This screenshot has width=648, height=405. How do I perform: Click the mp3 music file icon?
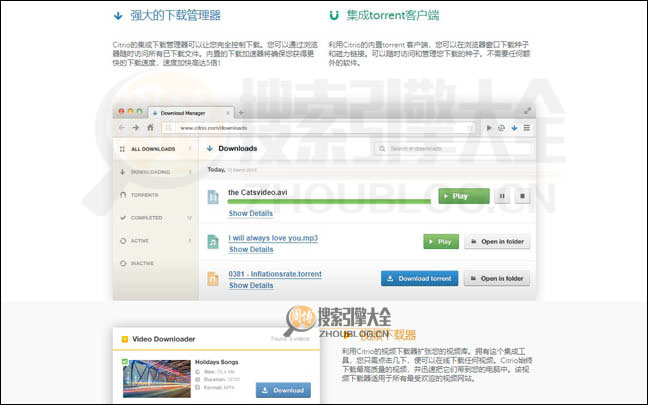(x=213, y=242)
